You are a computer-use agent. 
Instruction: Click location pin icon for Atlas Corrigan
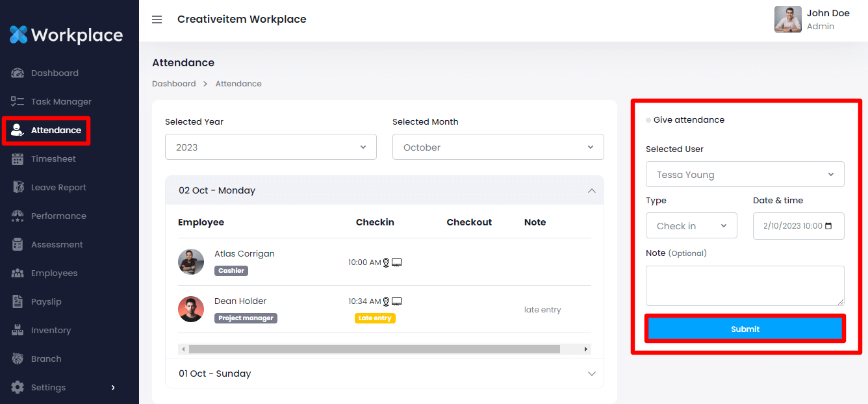point(386,262)
